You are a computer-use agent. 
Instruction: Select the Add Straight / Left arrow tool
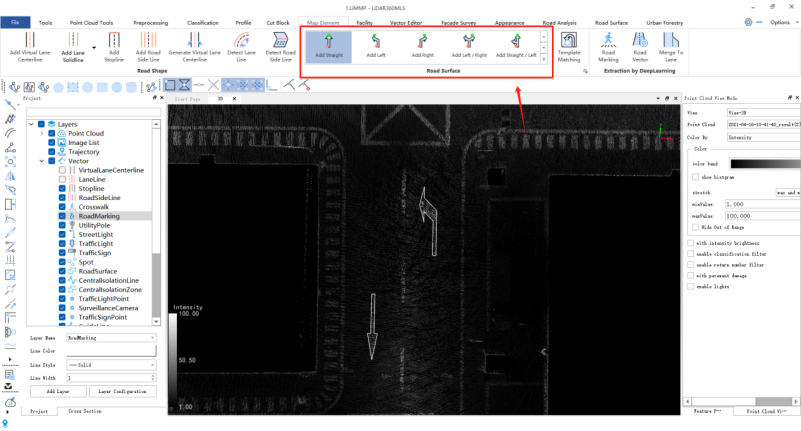pyautogui.click(x=516, y=46)
